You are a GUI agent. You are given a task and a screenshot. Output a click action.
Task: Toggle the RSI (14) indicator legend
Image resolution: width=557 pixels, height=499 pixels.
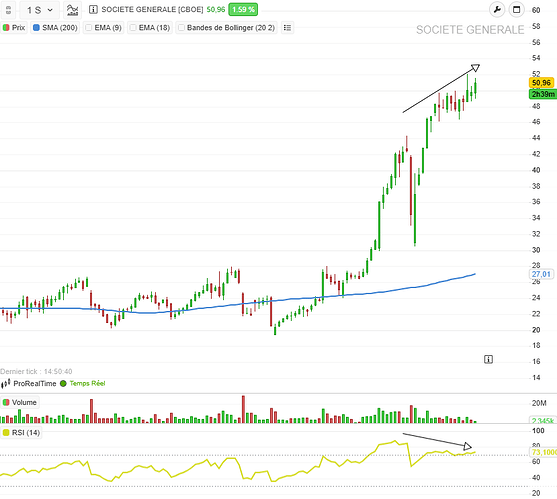(x=21, y=433)
